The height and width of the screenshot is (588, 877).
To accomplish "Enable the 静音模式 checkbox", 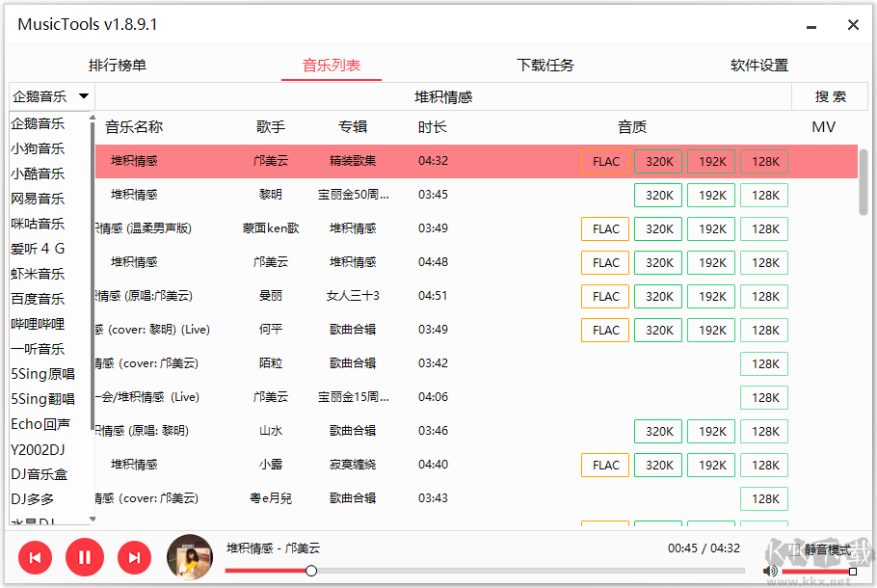I will tap(793, 549).
